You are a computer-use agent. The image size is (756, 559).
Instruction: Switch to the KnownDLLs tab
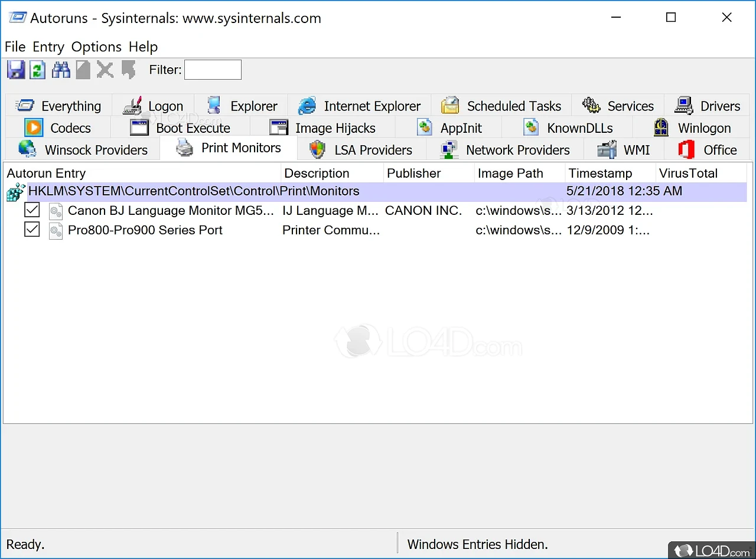click(x=568, y=128)
